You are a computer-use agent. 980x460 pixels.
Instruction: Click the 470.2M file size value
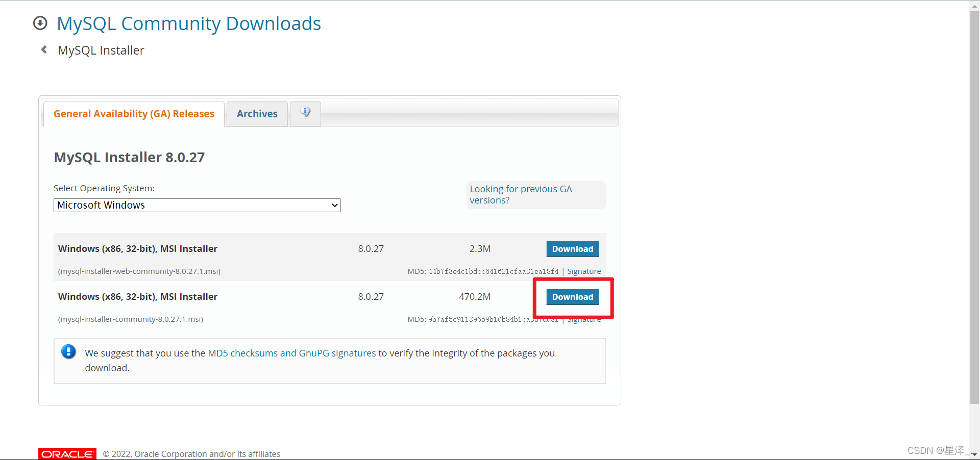pos(475,297)
